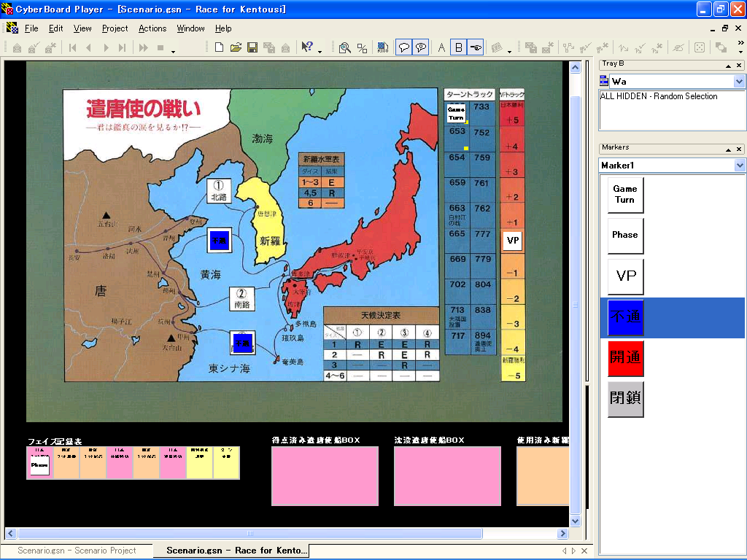
Task: Click the board's vertical scrollbar up arrow
Action: click(575, 68)
